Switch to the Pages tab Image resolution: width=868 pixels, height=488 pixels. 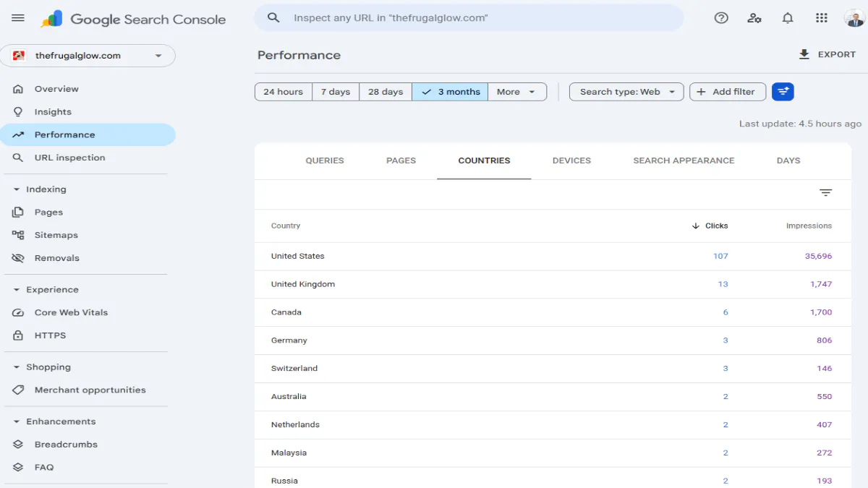(x=401, y=160)
